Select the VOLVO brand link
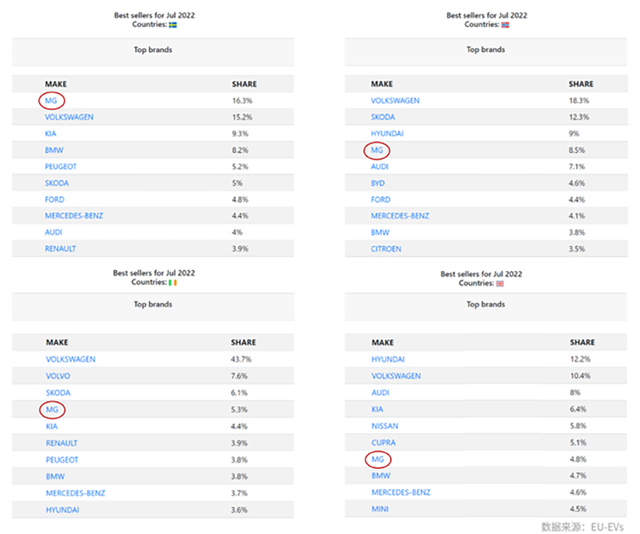The image size is (640, 534). pyautogui.click(x=58, y=376)
